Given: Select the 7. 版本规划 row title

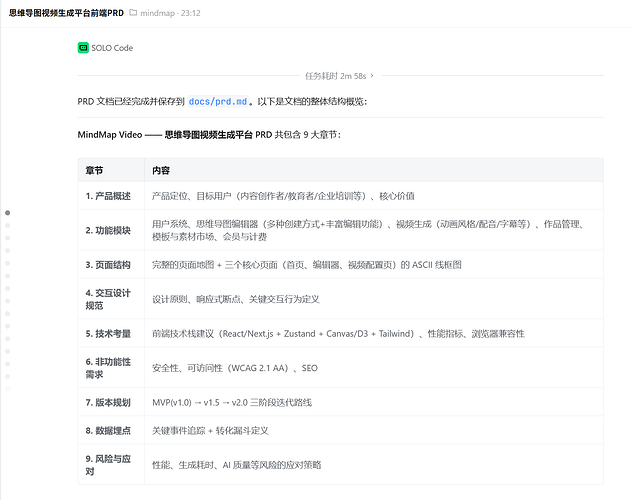Looking at the screenshot, I should [108, 402].
